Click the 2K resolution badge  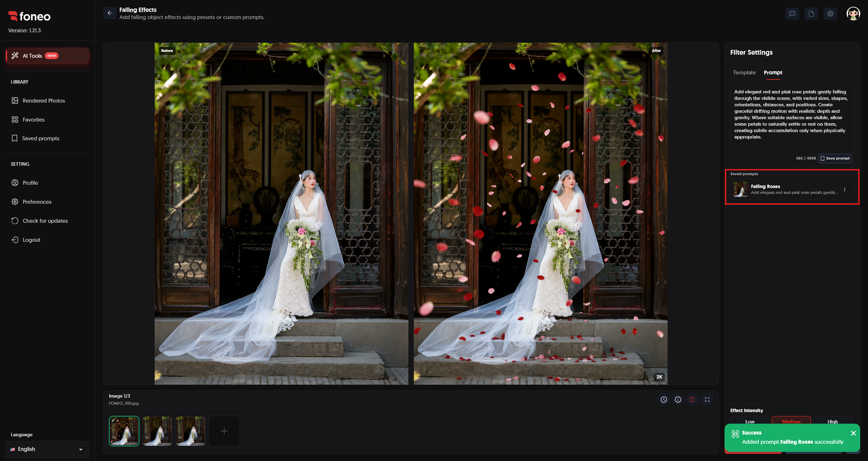pyautogui.click(x=659, y=376)
